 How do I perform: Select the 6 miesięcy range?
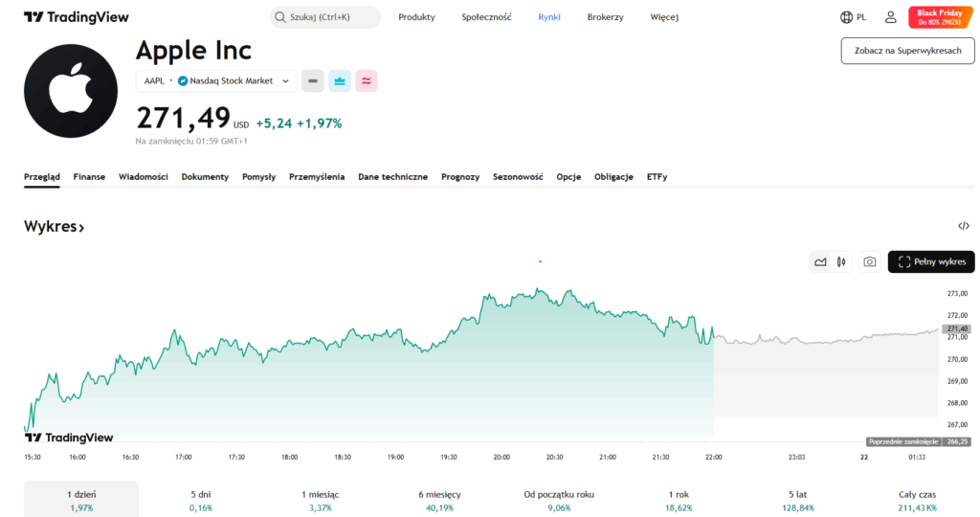(439, 500)
